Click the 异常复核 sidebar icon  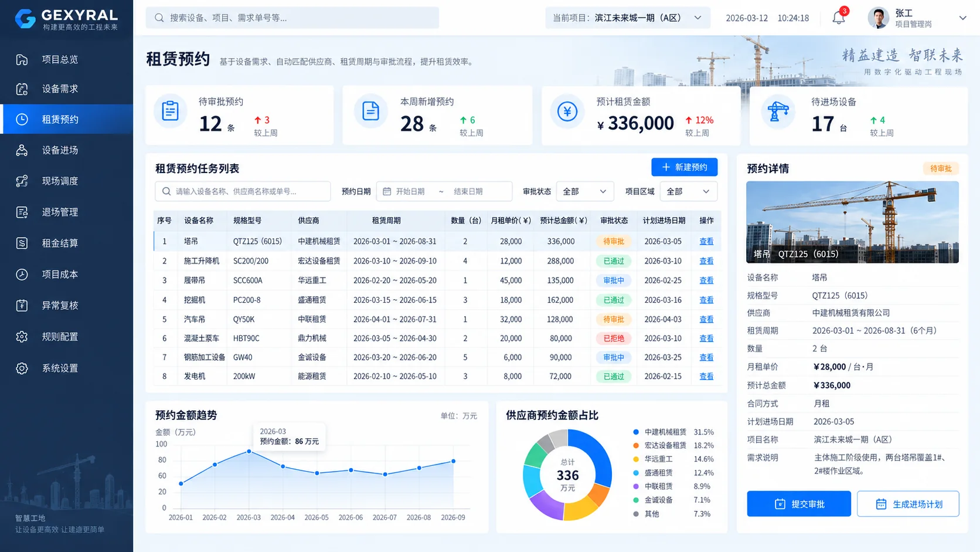point(22,305)
